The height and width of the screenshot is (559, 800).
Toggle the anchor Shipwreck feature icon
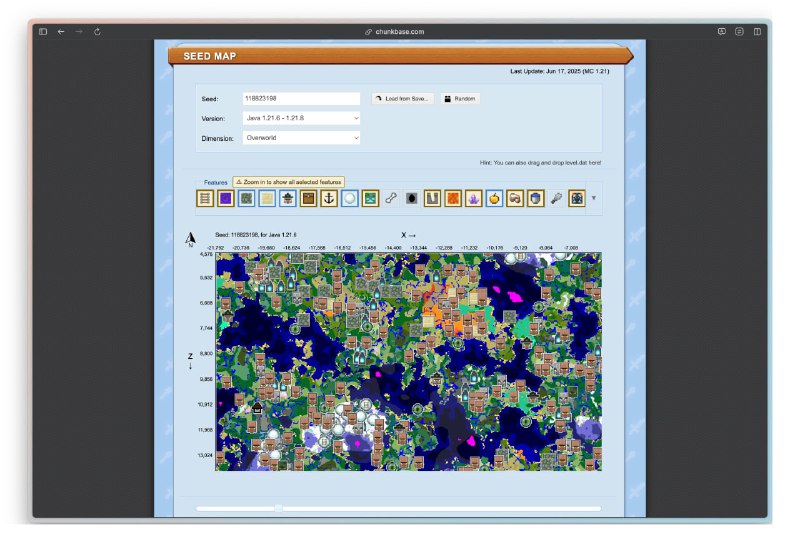[x=328, y=199]
